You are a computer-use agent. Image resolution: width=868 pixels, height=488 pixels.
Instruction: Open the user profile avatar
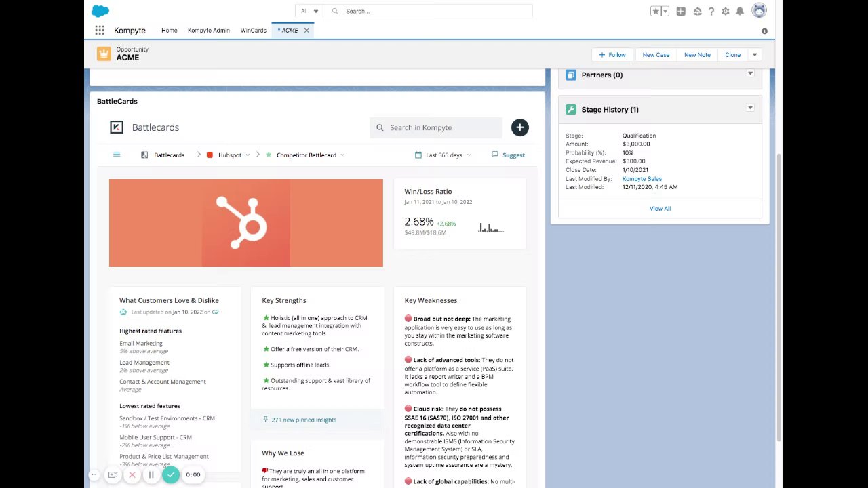click(x=759, y=11)
